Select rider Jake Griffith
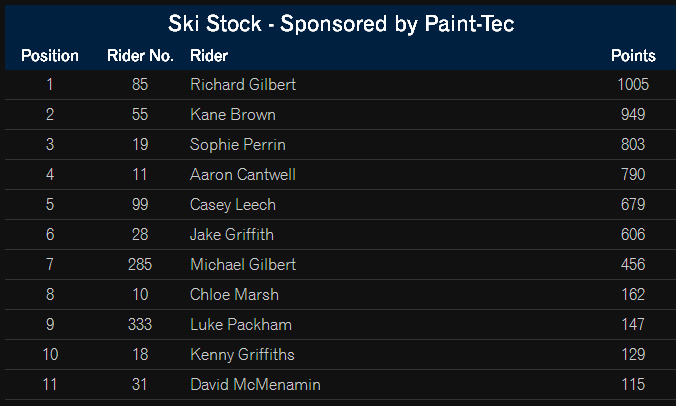Viewport: 676px width, 406px height. coord(232,234)
